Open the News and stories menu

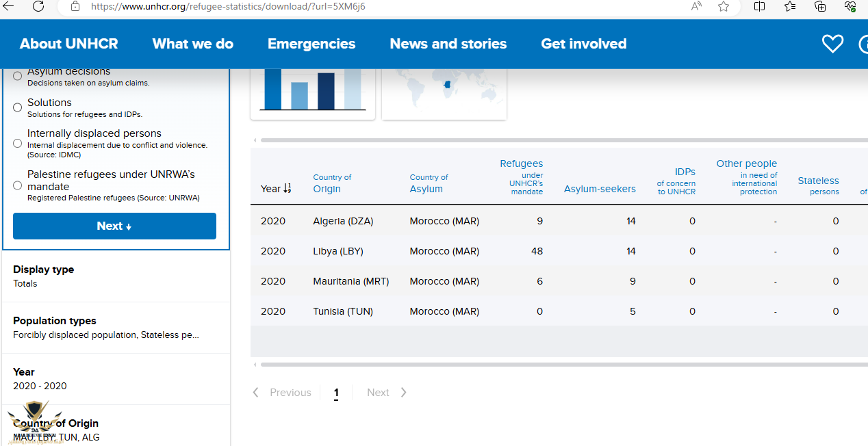pos(448,44)
